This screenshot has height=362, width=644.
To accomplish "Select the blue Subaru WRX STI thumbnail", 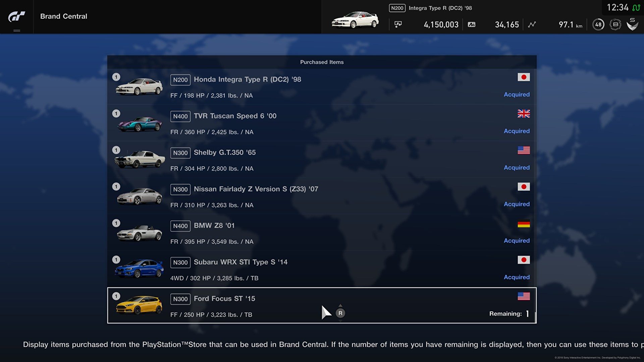I will point(139,268).
